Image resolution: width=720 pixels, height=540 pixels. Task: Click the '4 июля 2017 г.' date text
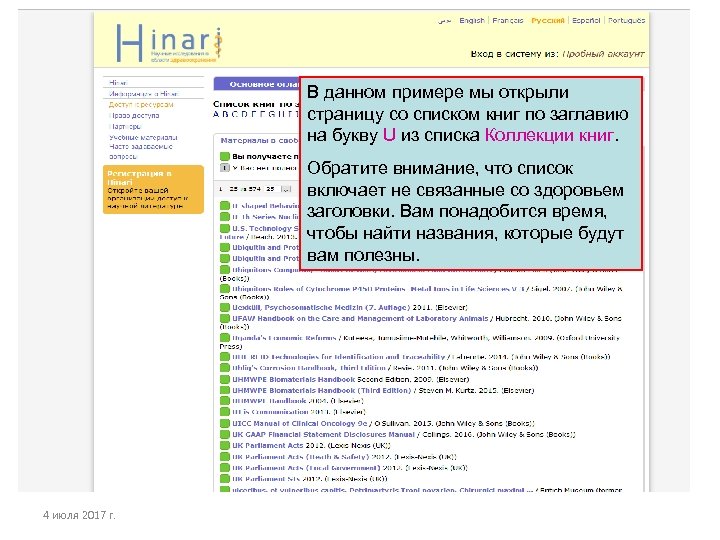coord(79,515)
